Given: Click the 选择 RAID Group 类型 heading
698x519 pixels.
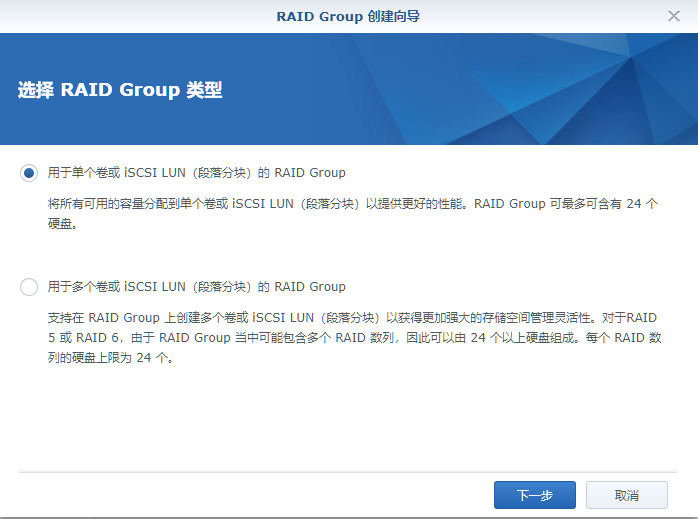Looking at the screenshot, I should click(x=120, y=90).
